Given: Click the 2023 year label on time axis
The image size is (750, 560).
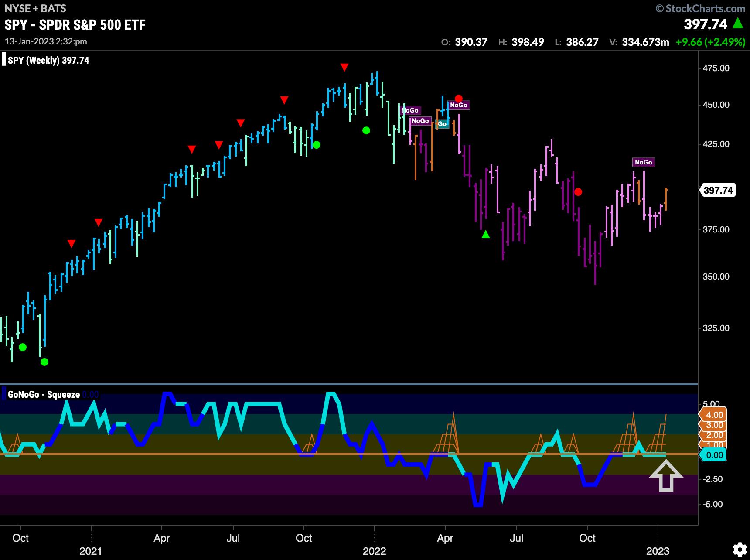Looking at the screenshot, I should pyautogui.click(x=658, y=551).
